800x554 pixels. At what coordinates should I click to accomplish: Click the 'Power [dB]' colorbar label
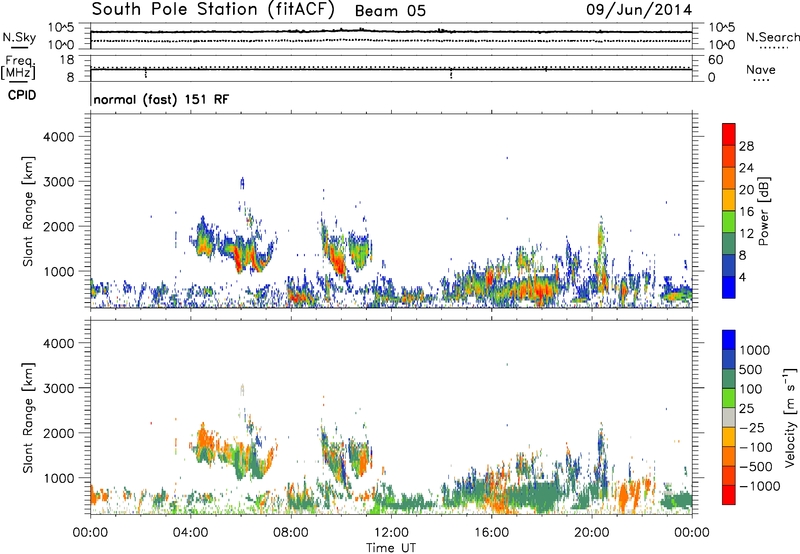(x=763, y=211)
